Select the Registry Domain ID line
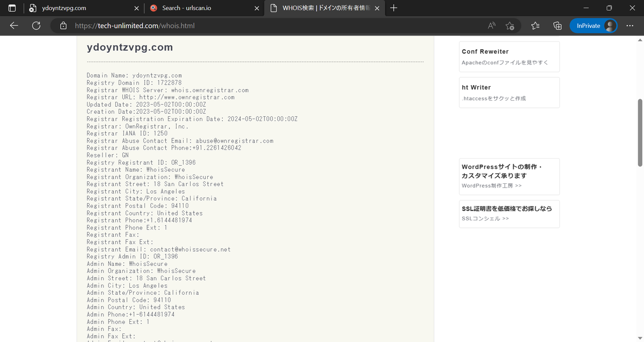 coord(134,83)
